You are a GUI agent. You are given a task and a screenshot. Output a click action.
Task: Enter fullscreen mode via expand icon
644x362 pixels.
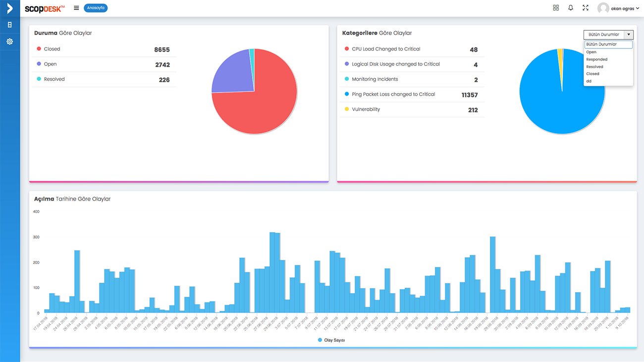[586, 8]
